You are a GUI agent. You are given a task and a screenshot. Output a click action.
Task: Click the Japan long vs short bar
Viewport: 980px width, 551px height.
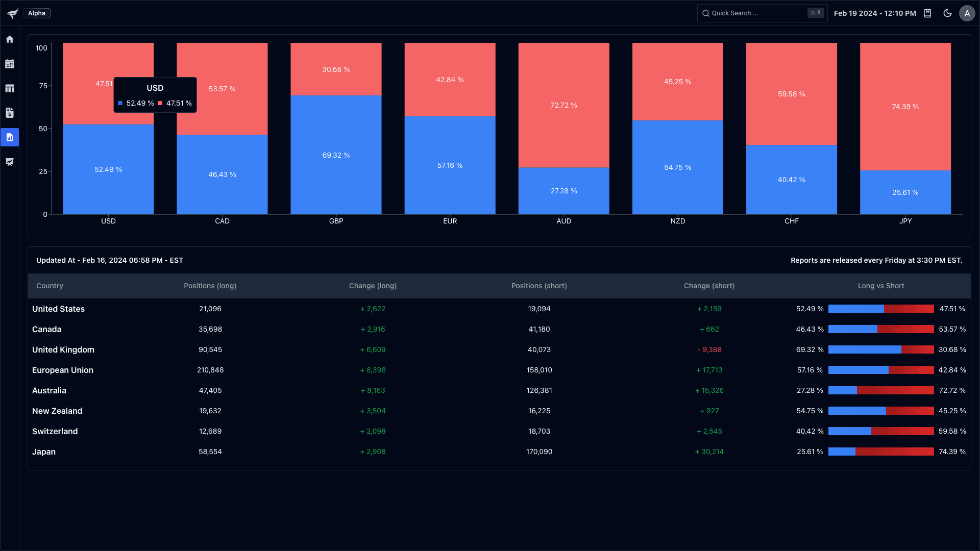click(881, 452)
